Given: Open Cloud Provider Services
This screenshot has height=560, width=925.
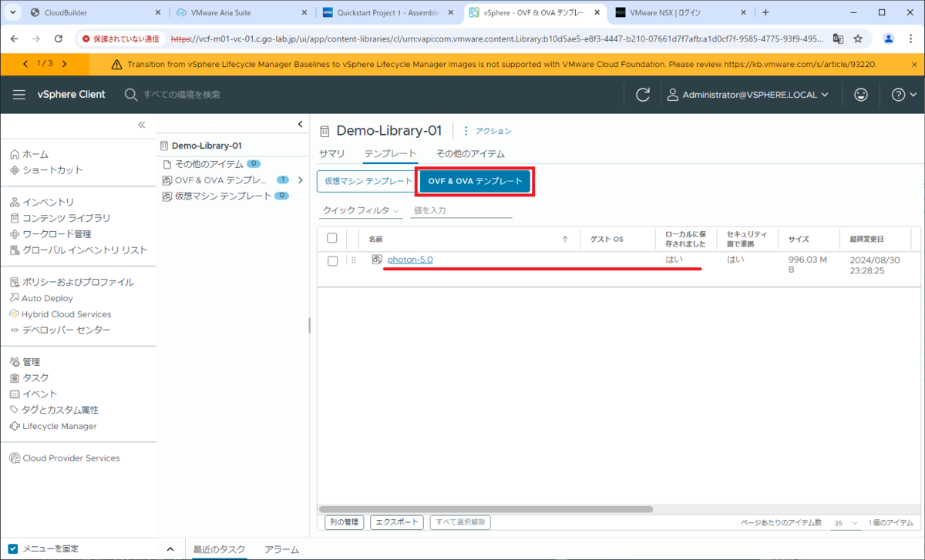Looking at the screenshot, I should [x=65, y=458].
